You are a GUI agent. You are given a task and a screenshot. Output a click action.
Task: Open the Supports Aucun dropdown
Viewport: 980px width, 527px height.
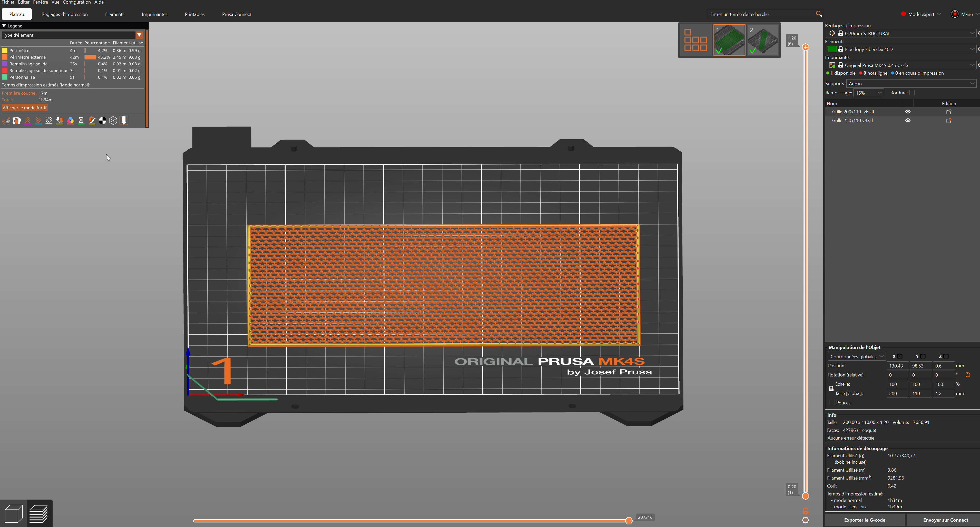(x=911, y=84)
